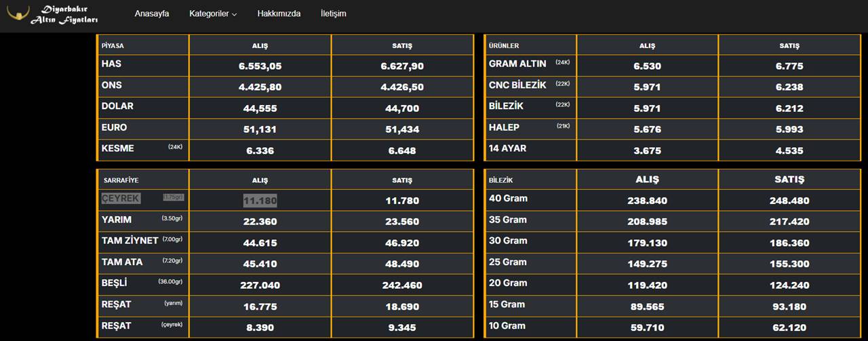This screenshot has width=868, height=341.
Task: Open the Anasayfa menu item
Action: click(x=152, y=14)
